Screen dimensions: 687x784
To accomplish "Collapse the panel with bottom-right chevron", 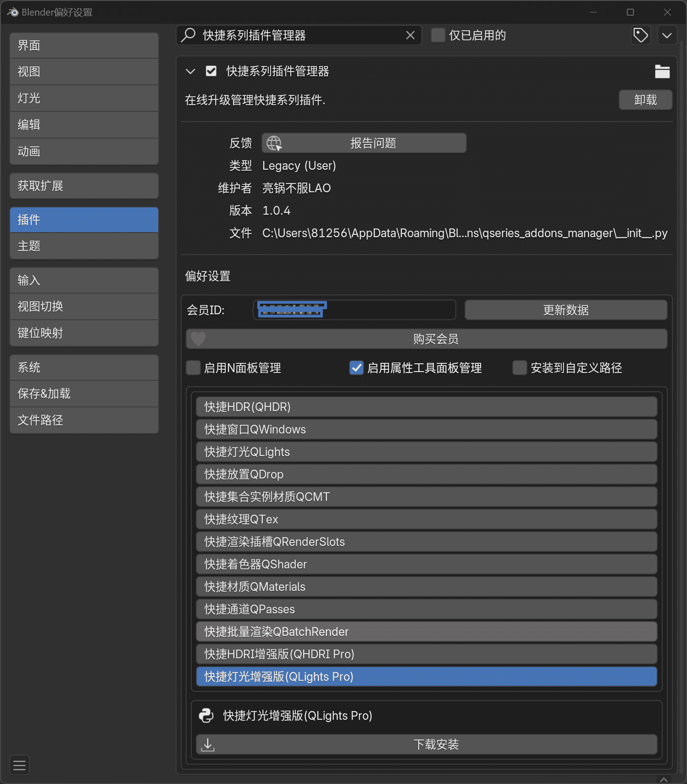I will point(664,779).
